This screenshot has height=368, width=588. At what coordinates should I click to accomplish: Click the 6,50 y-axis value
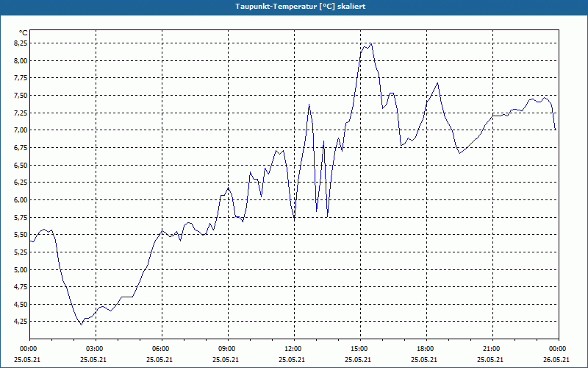click(21, 165)
